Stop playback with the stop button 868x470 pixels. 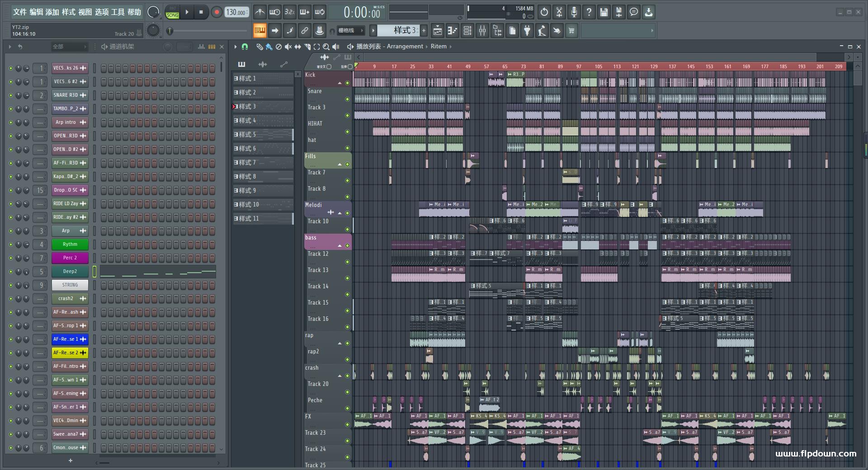tap(201, 12)
